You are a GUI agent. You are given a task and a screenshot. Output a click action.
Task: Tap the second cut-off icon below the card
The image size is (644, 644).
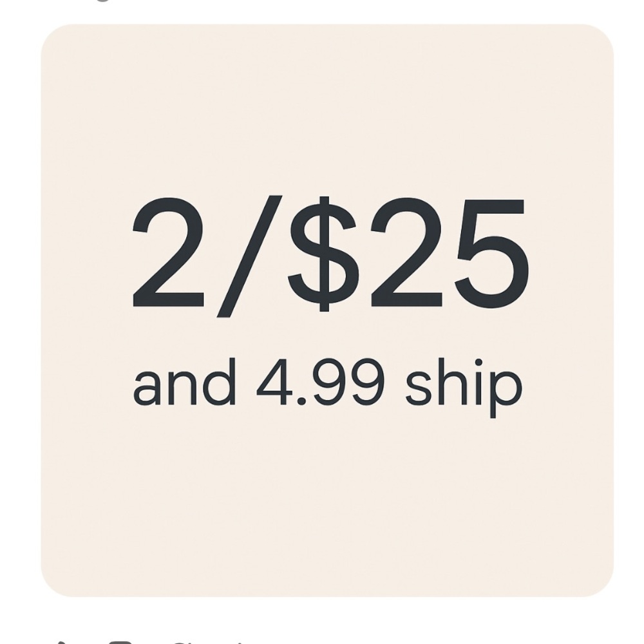120,641
